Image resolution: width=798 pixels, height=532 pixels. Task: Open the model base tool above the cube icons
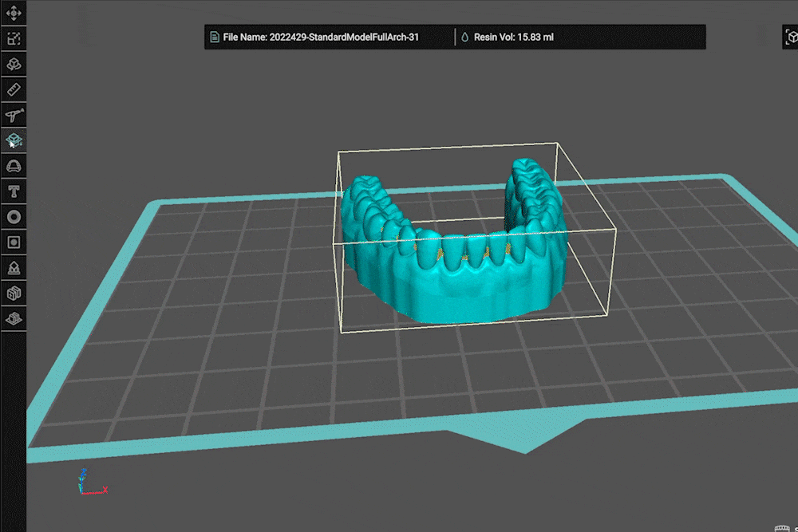click(x=14, y=268)
